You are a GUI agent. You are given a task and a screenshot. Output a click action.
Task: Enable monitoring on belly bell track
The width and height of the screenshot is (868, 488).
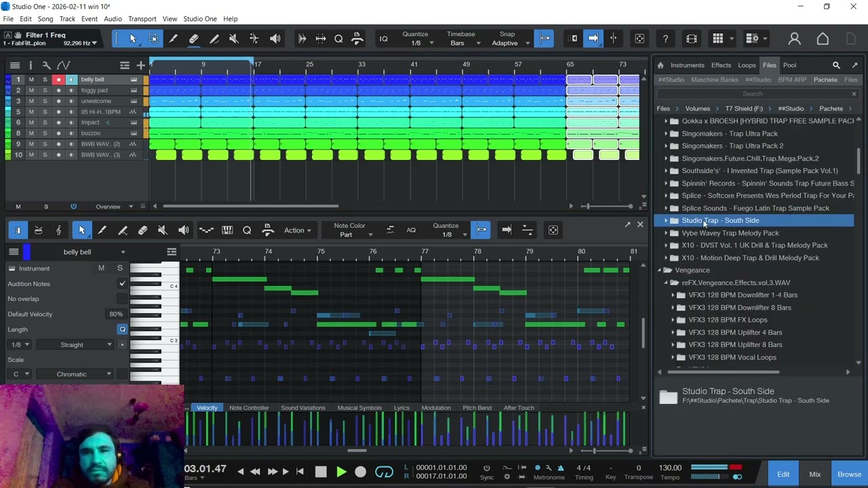(x=71, y=79)
